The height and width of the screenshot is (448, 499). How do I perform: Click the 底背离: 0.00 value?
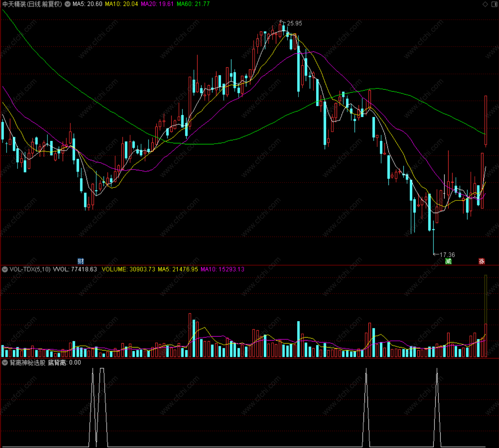pos(64,363)
